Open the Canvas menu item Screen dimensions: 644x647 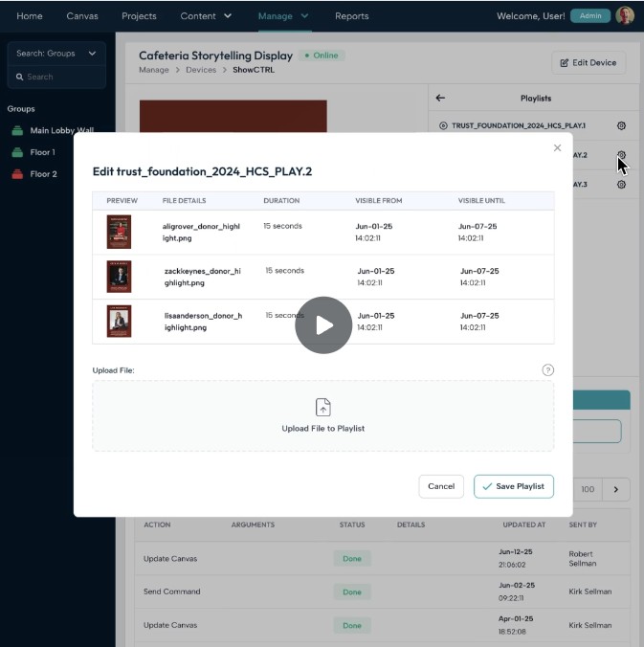[x=82, y=16]
